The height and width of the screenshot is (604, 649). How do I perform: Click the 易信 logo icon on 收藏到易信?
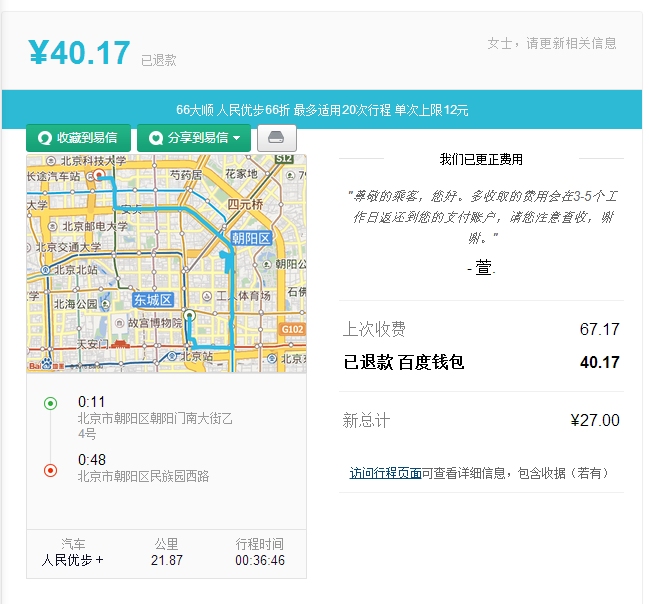point(45,138)
